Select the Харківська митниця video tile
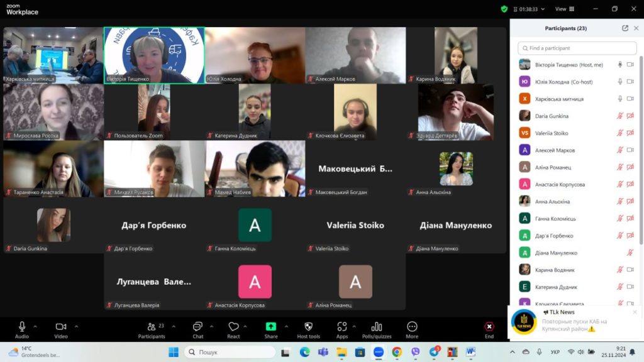644x362 pixels. (53, 55)
